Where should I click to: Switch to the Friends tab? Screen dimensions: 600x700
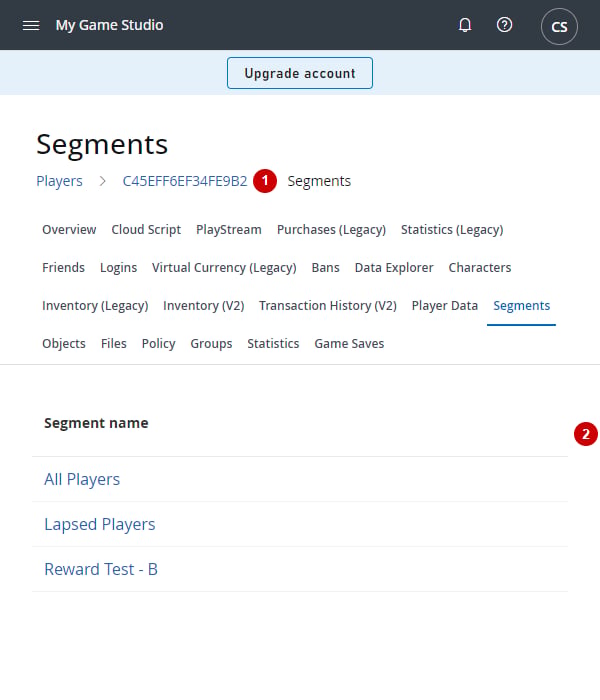point(63,267)
